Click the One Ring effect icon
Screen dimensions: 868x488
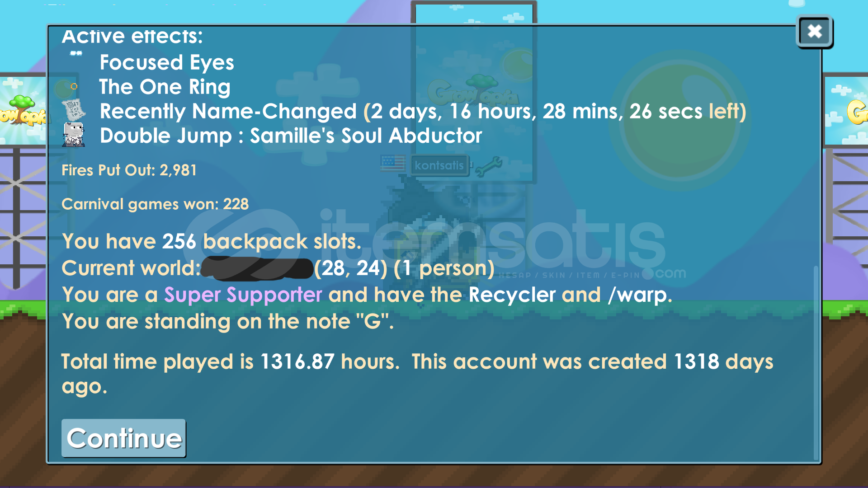tap(74, 86)
